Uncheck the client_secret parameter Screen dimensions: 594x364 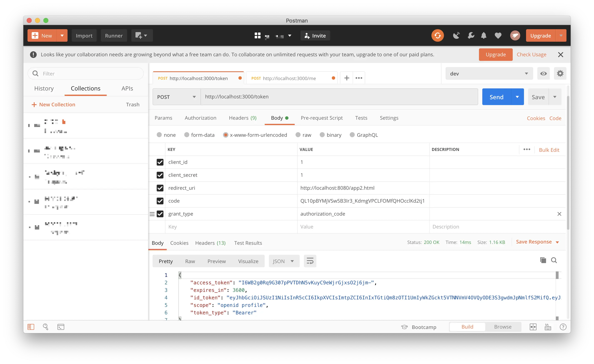[x=160, y=175]
